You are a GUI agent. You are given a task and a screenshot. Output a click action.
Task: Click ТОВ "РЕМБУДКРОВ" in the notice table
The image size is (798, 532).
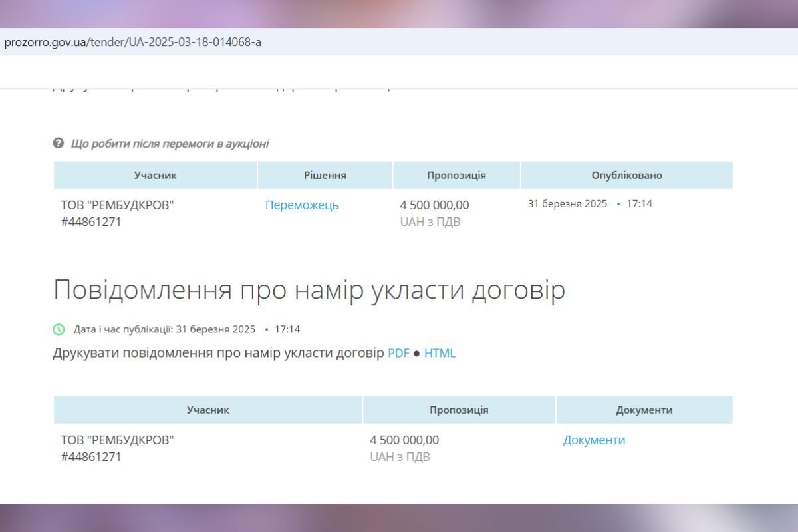(x=117, y=440)
